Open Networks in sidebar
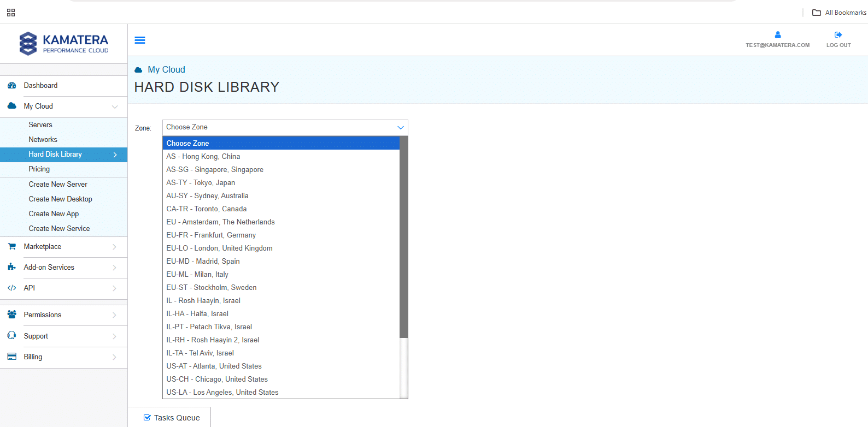The height and width of the screenshot is (427, 868). 43,140
